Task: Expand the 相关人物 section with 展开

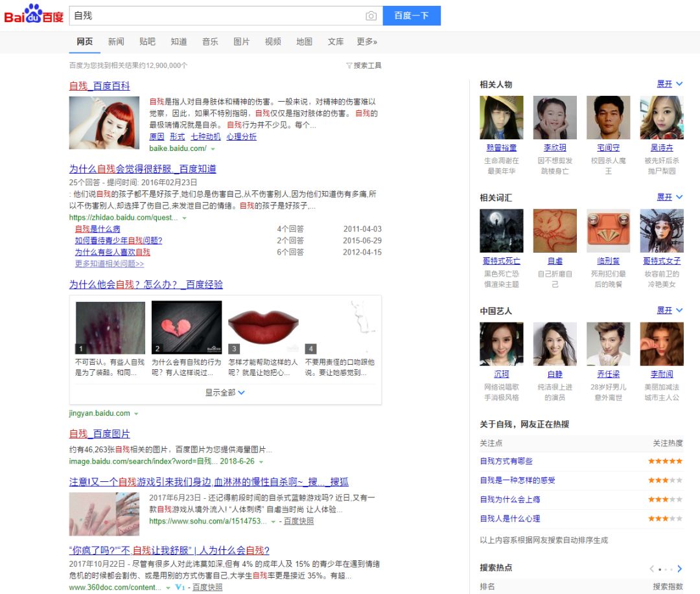Action: (x=670, y=84)
